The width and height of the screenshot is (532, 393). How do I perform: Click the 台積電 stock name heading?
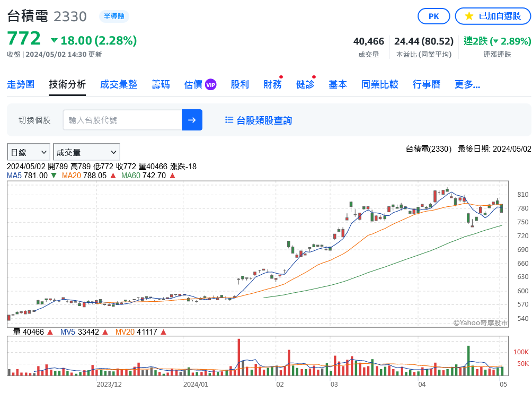tap(28, 16)
